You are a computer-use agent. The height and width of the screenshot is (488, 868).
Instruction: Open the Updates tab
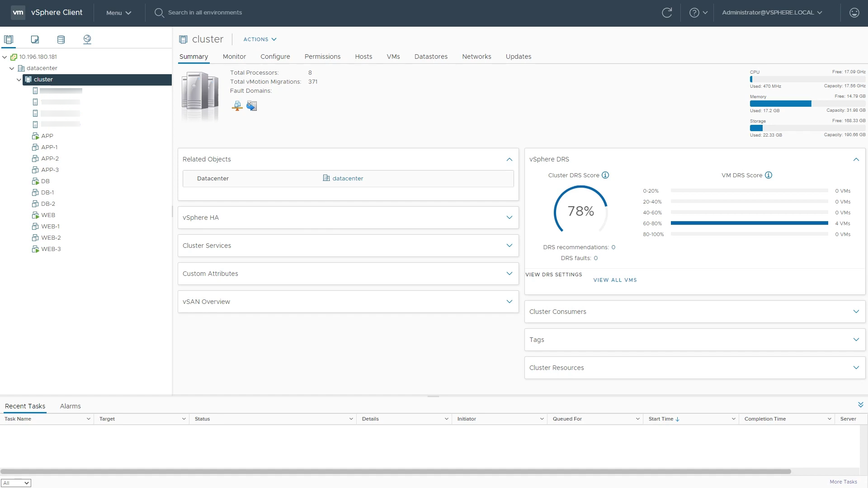point(519,57)
